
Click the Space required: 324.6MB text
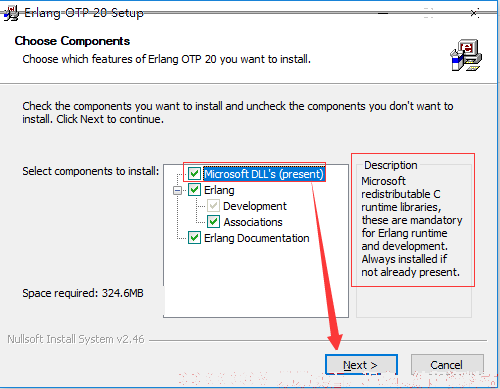click(83, 293)
